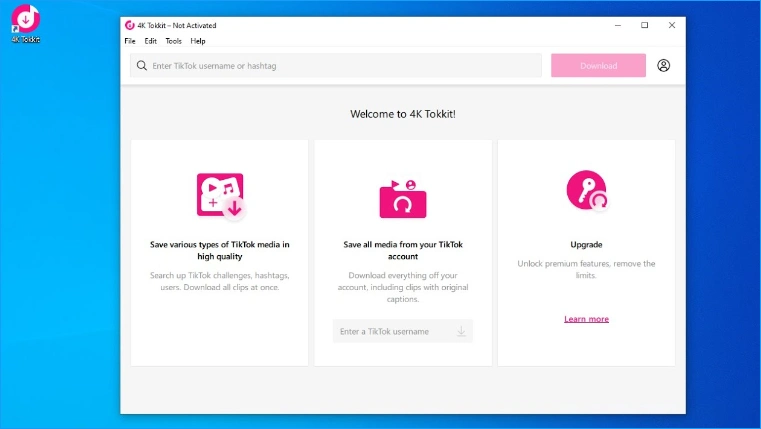The image size is (761, 429).
Task: Open the Tools menu
Action: pyautogui.click(x=173, y=41)
